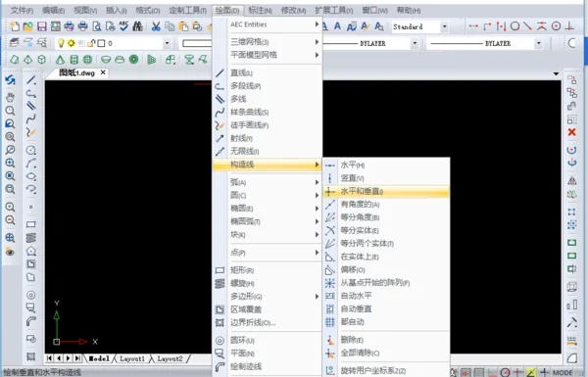Image resolution: width=588 pixels, height=377 pixels.
Task: Choose 自动水平 menu item
Action: coord(386,296)
